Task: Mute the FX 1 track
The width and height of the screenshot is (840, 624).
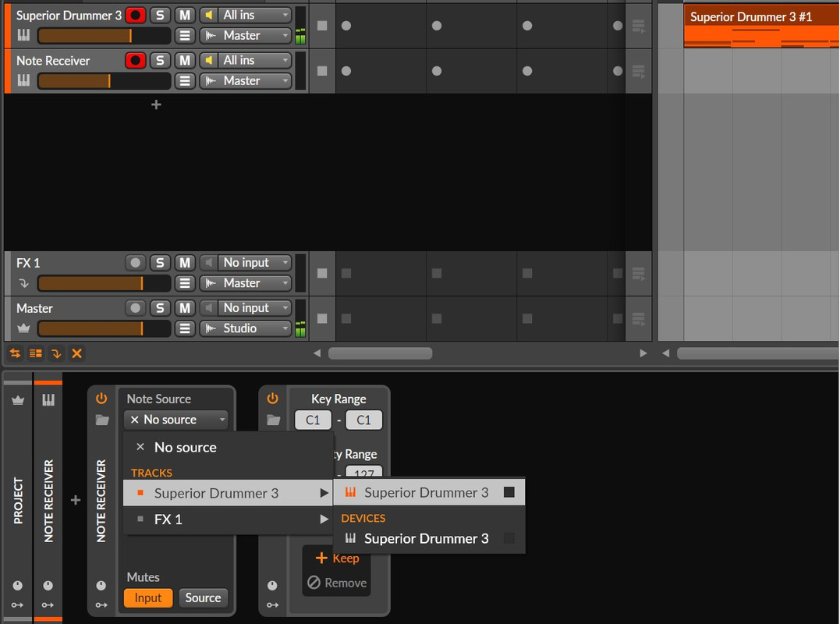Action: coord(185,263)
